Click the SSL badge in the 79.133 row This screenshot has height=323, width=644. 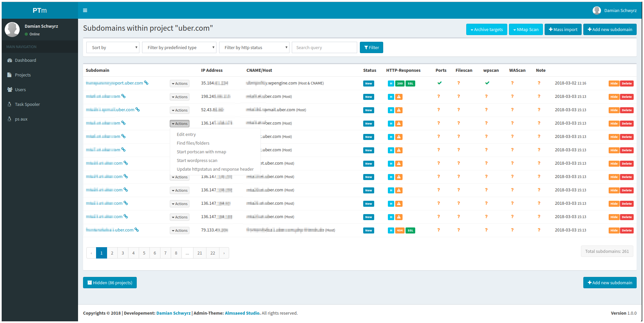point(410,230)
